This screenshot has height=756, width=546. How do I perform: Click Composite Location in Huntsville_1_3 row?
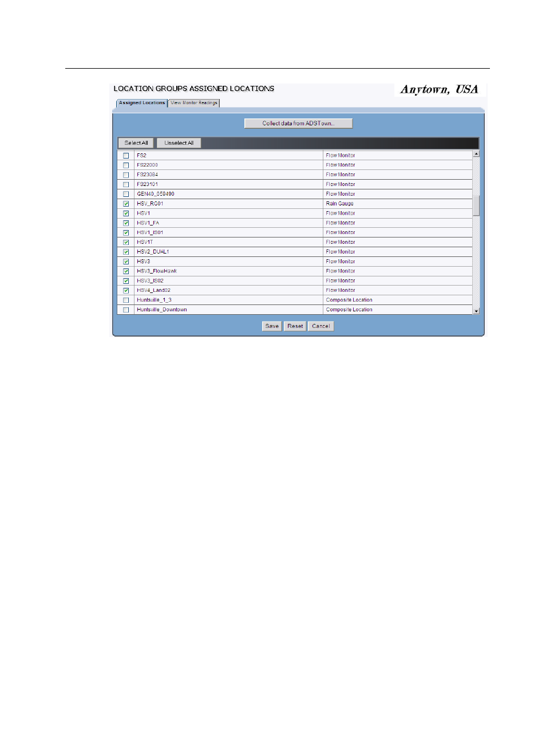click(x=349, y=300)
